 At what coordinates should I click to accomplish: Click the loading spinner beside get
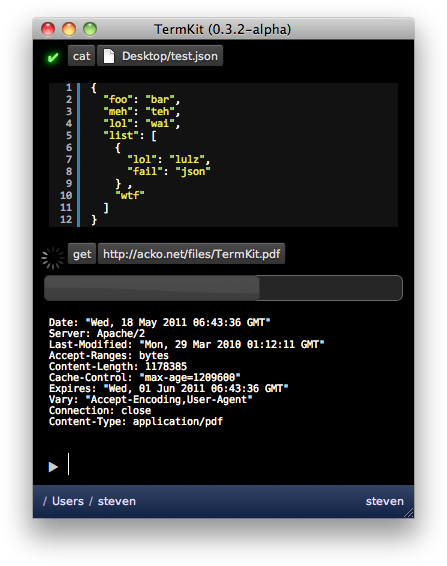click(53, 258)
